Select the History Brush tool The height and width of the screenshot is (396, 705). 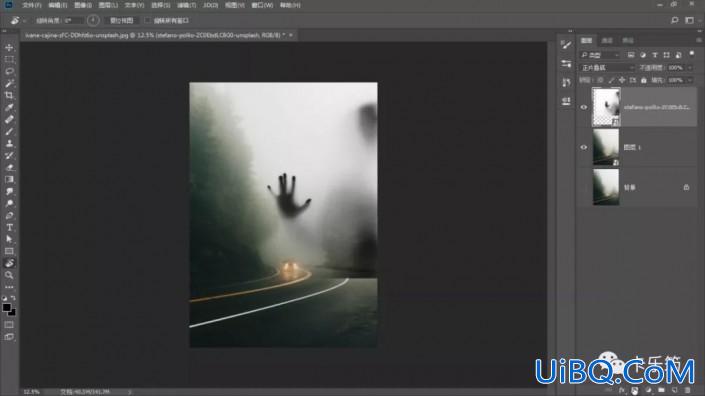point(9,156)
